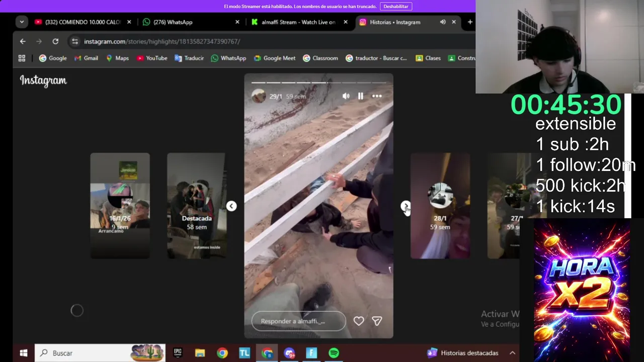Click the story progress bar segments
The width and height of the screenshot is (644, 362).
[319, 82]
